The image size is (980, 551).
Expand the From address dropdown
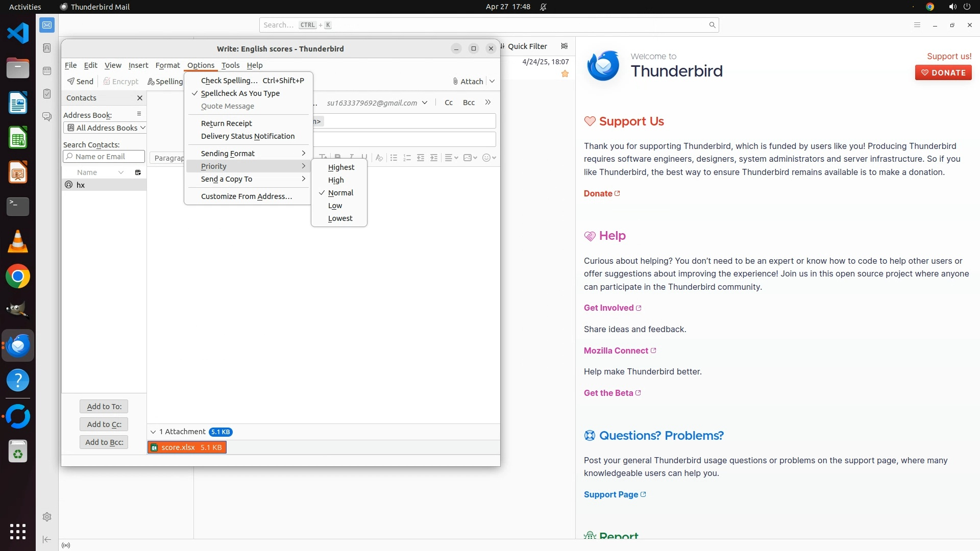click(x=424, y=103)
